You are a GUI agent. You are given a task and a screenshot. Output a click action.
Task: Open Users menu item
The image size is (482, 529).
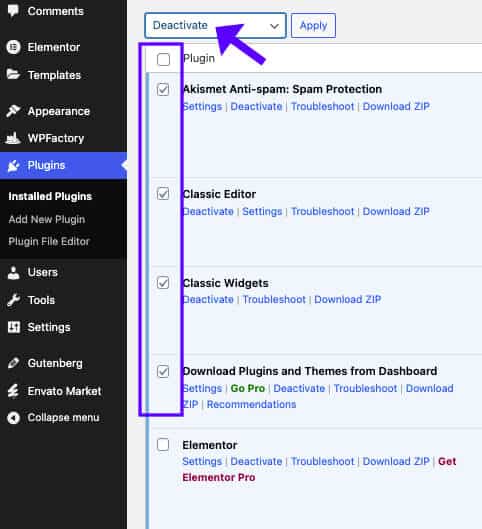click(x=42, y=272)
